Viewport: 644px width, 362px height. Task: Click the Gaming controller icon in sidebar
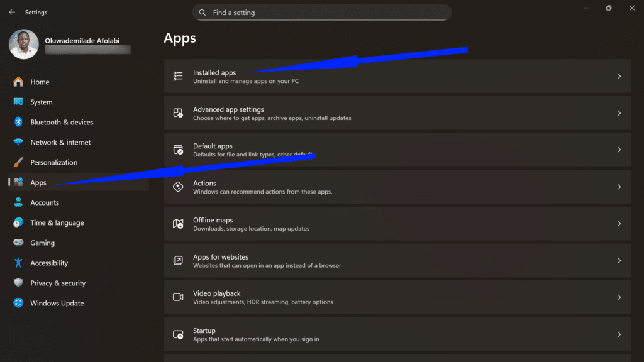coord(18,243)
